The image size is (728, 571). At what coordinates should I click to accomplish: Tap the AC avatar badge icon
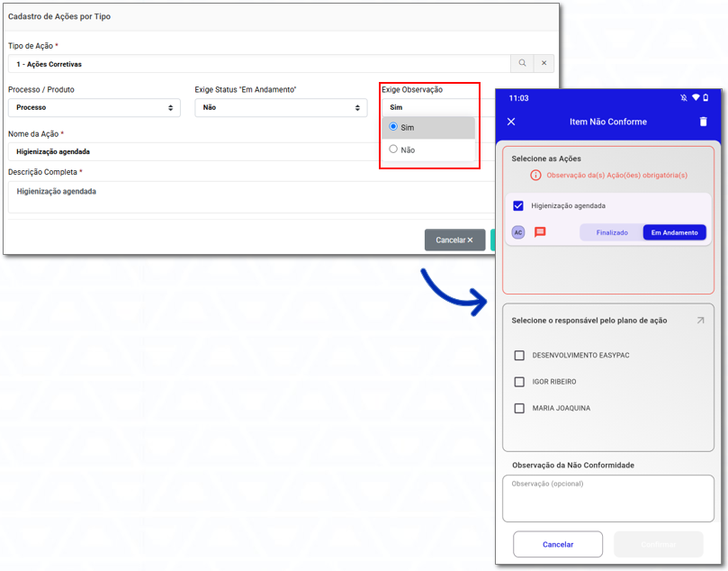coord(518,232)
